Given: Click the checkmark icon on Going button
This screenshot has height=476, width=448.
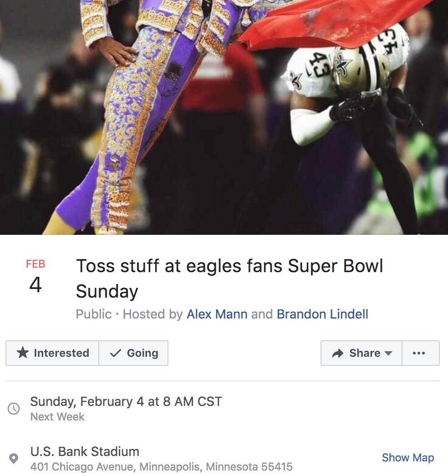Looking at the screenshot, I should point(116,353).
